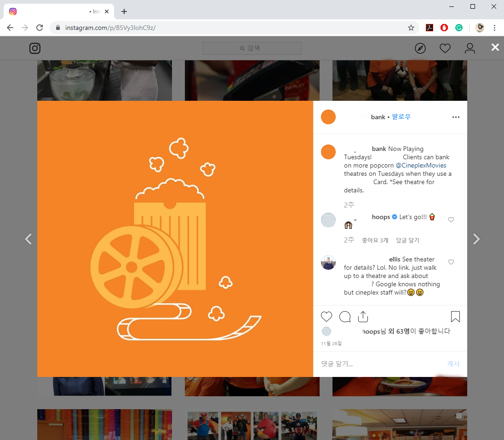Click the 11월 26일 post date
This screenshot has width=504, height=440.
tap(331, 343)
